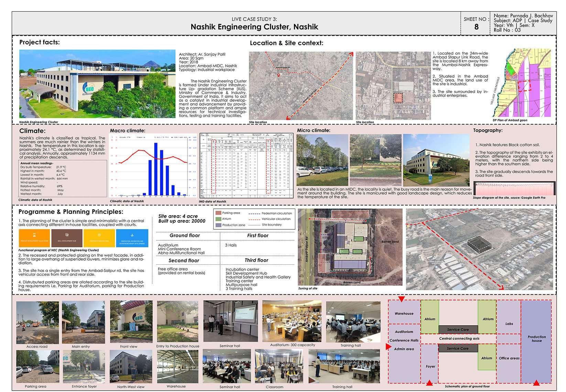Click the Production zone legend swatch
The height and width of the screenshot is (392, 566).
point(218,225)
